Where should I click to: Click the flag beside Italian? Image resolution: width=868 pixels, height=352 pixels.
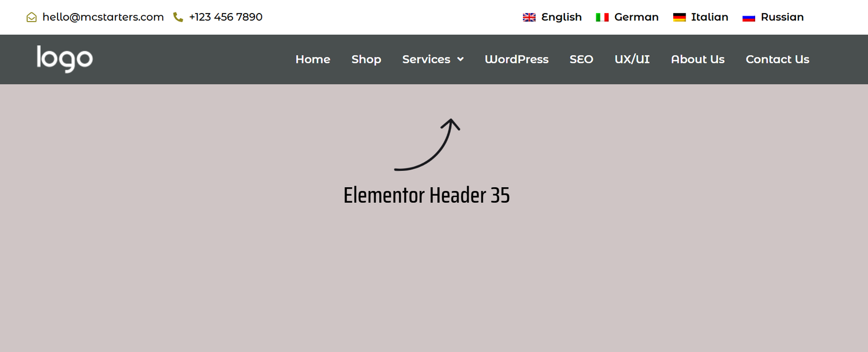click(679, 17)
